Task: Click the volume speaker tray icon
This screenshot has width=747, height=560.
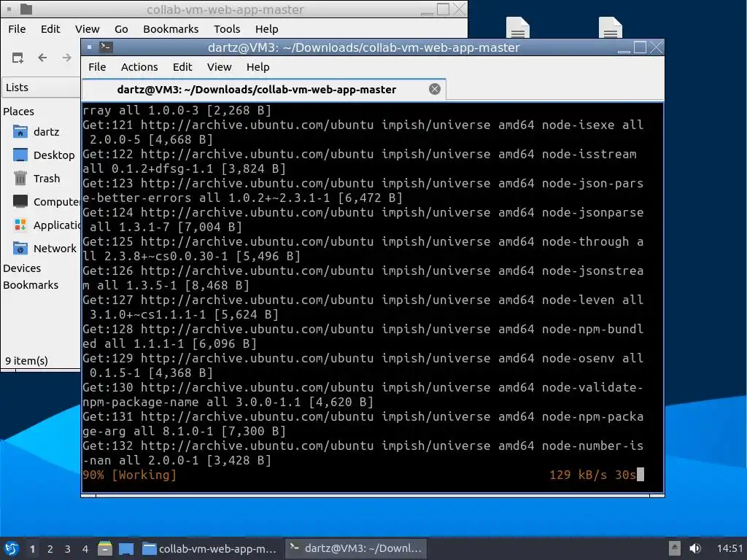Action: [x=695, y=548]
